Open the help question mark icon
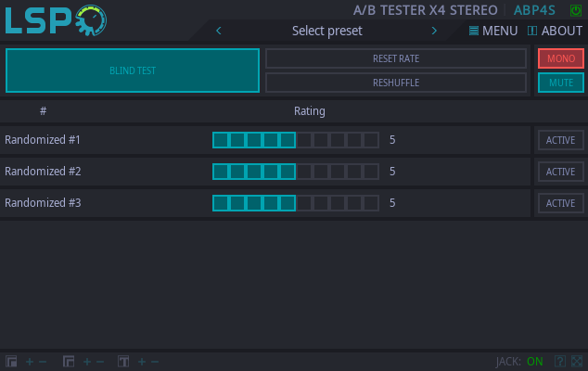588x371 pixels. click(560, 361)
